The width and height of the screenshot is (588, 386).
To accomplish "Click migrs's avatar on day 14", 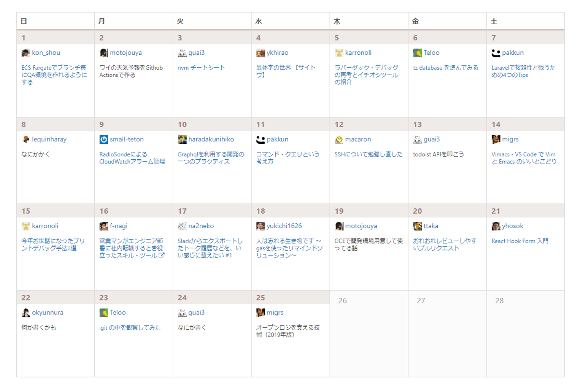I will click(x=496, y=140).
